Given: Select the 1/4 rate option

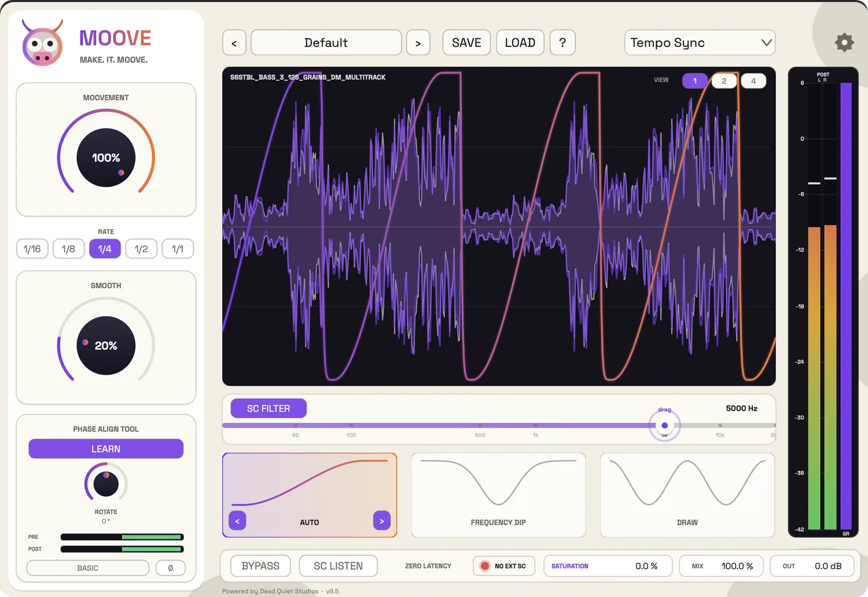Looking at the screenshot, I should tap(105, 249).
